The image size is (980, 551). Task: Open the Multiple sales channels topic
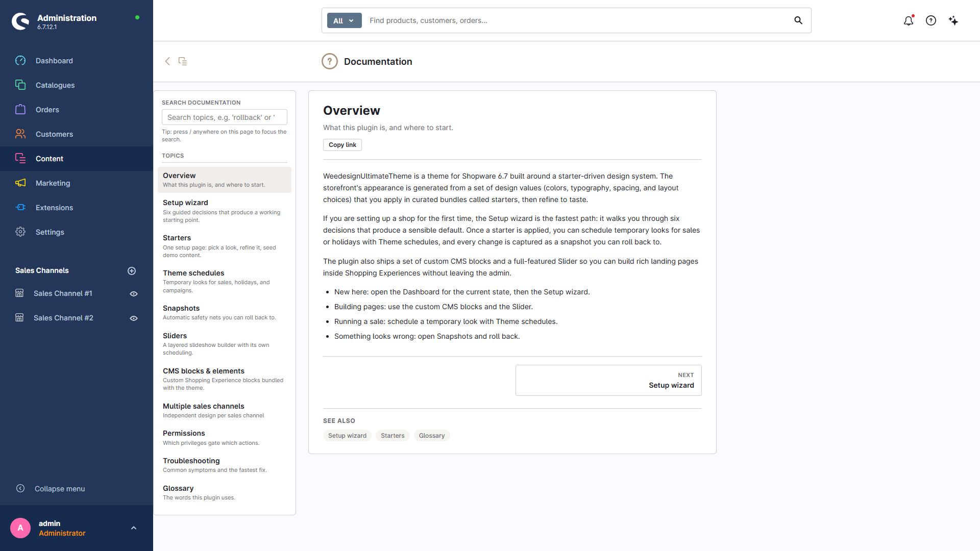225,410
